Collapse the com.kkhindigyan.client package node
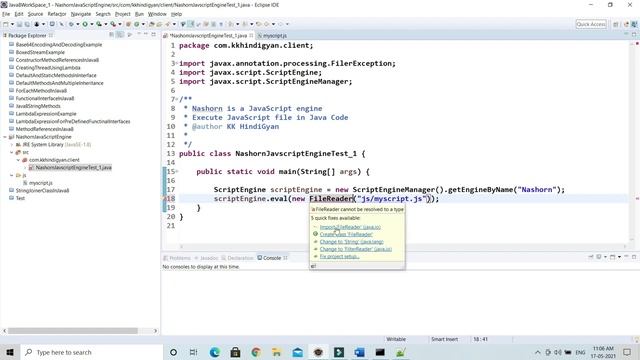Viewport: 640px width, 360px height. point(18,160)
